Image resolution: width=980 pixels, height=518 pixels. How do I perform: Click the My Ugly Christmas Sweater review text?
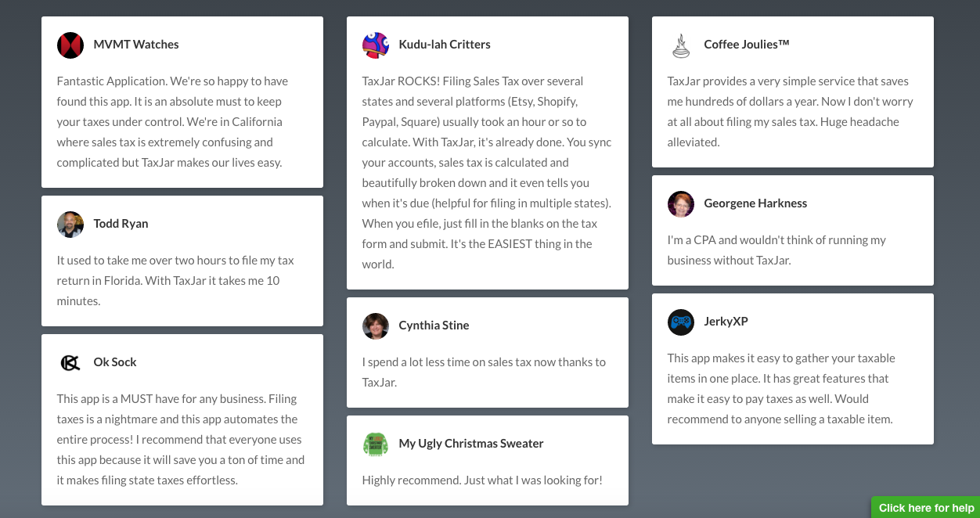click(x=482, y=480)
